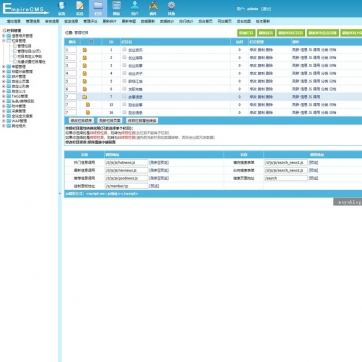Expand the 其他相关 tree node
362x362 pixels.
(x=4, y=126)
